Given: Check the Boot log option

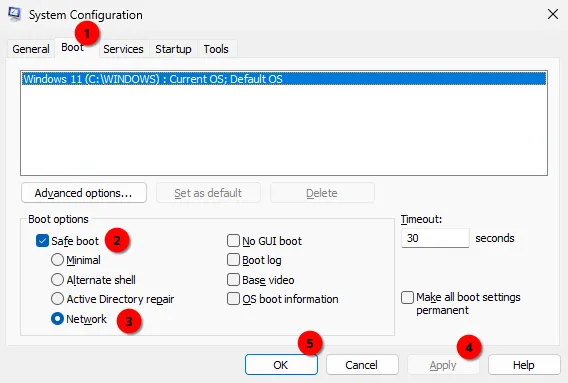Looking at the screenshot, I should 233,260.
